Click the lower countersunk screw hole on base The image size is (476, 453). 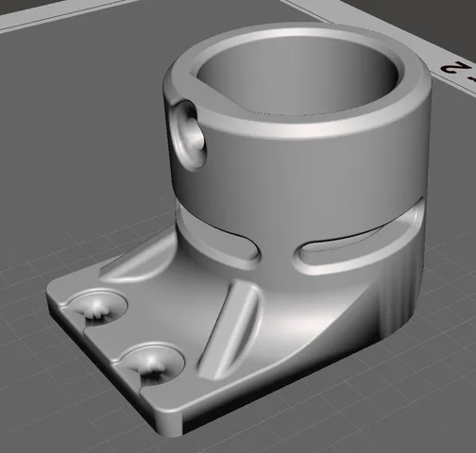(152, 363)
